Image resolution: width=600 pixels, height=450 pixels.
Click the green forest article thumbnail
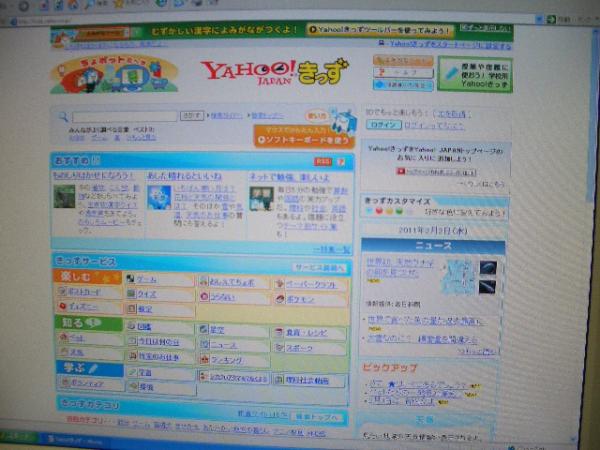pos(64,196)
